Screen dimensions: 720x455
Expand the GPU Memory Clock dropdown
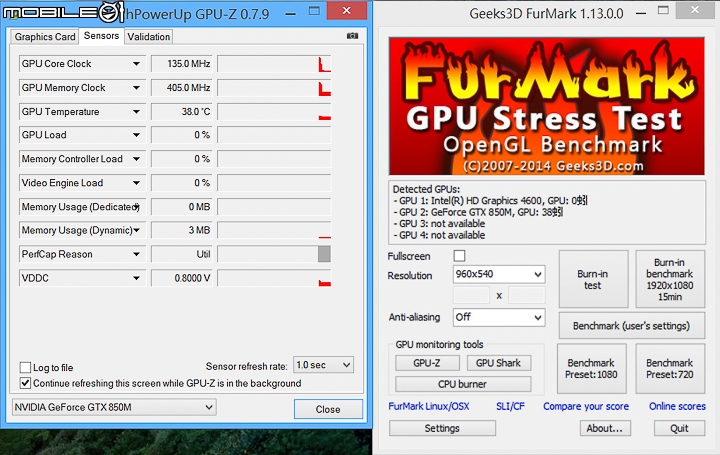point(136,88)
